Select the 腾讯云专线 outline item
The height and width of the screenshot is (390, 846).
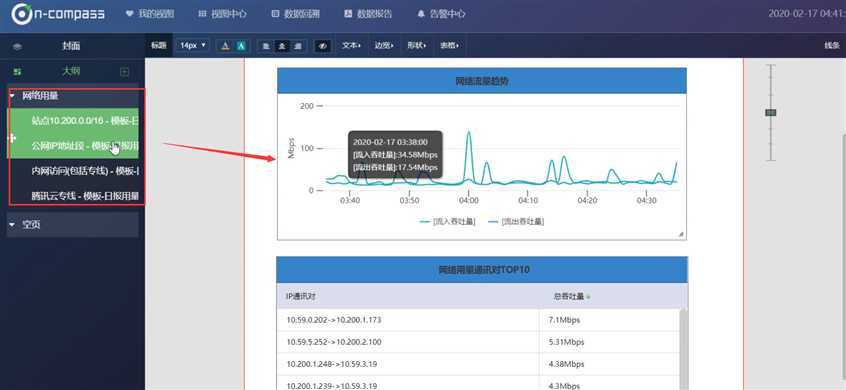click(x=72, y=196)
